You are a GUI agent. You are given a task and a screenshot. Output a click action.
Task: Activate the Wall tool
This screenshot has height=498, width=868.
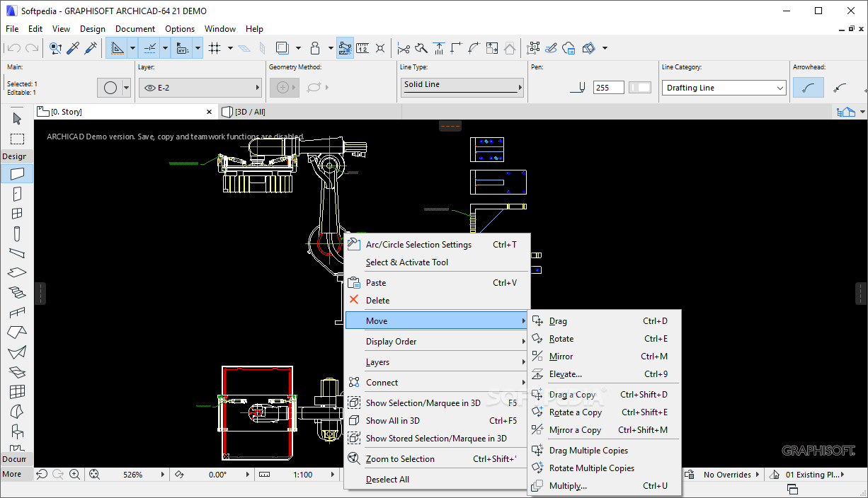click(17, 173)
